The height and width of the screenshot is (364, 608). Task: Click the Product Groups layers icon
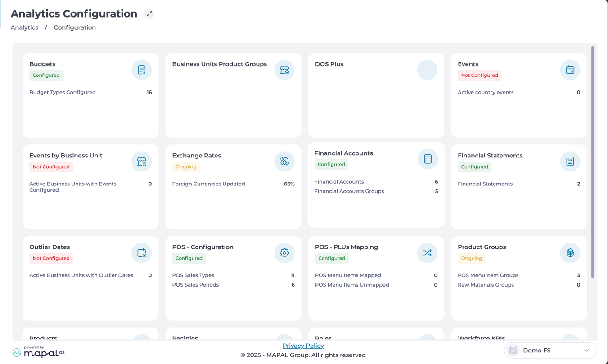tap(570, 253)
